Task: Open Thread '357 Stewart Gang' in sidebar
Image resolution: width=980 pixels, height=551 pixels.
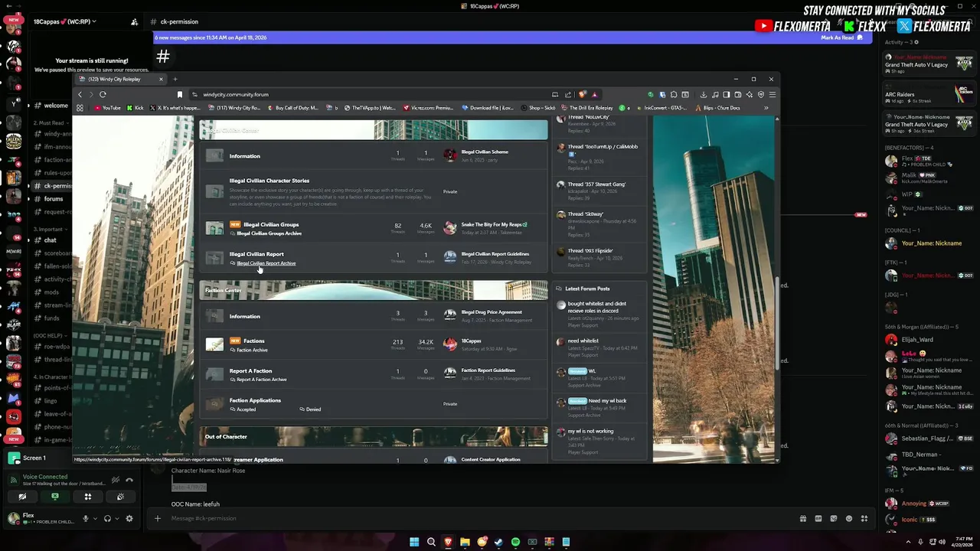Action: point(596,184)
